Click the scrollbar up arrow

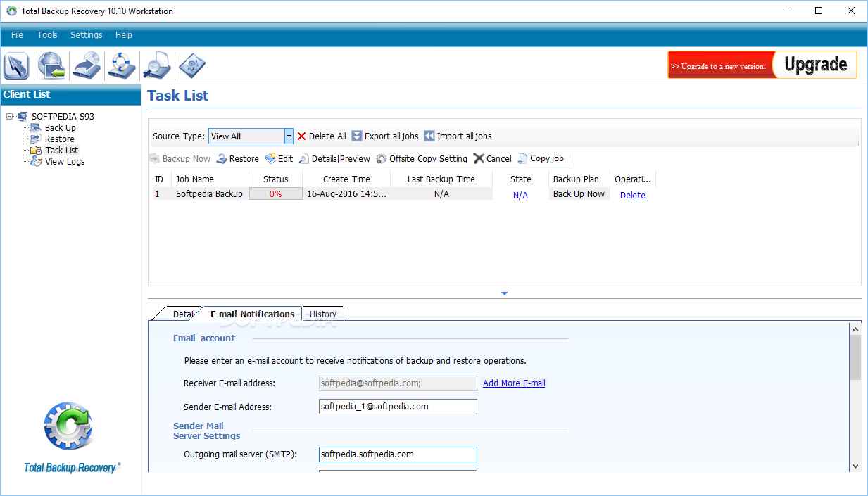(855, 329)
